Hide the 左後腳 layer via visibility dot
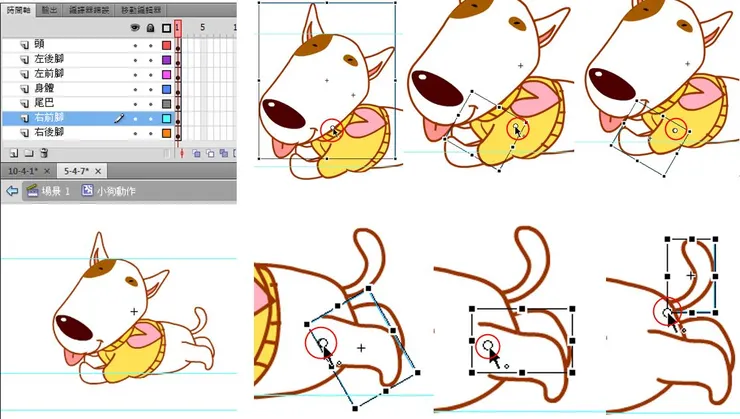Image resolution: width=740 pixels, height=419 pixels. [x=135, y=60]
